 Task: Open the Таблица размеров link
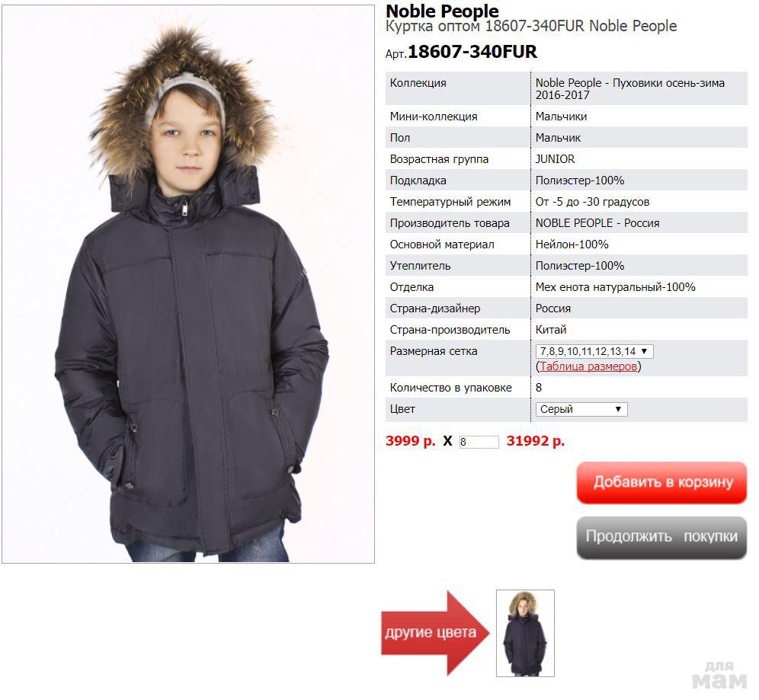pos(588,366)
